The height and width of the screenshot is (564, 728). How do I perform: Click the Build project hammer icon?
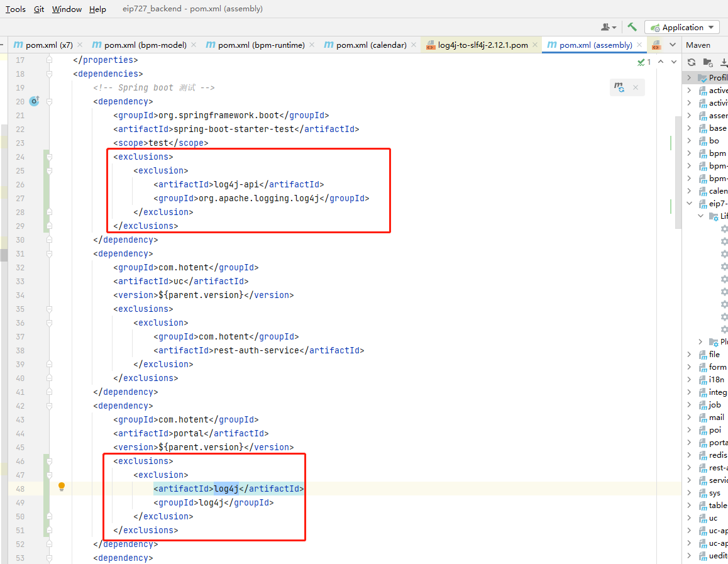[632, 27]
